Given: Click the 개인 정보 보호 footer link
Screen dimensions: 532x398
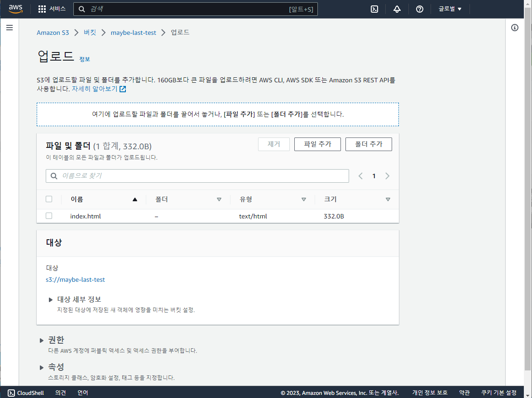Looking at the screenshot, I should coord(430,393).
